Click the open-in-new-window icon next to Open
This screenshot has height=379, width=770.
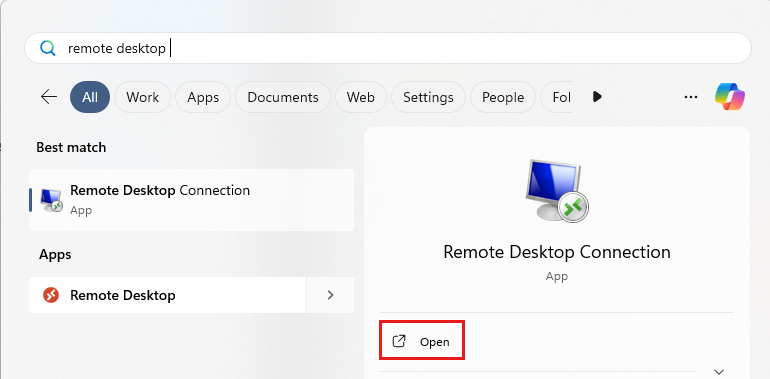pos(399,341)
